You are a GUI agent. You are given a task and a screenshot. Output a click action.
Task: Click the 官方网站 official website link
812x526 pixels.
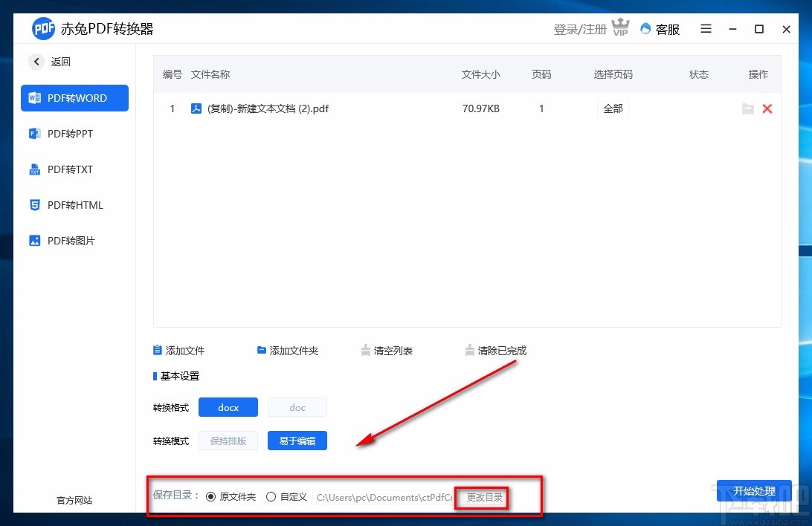(73, 501)
